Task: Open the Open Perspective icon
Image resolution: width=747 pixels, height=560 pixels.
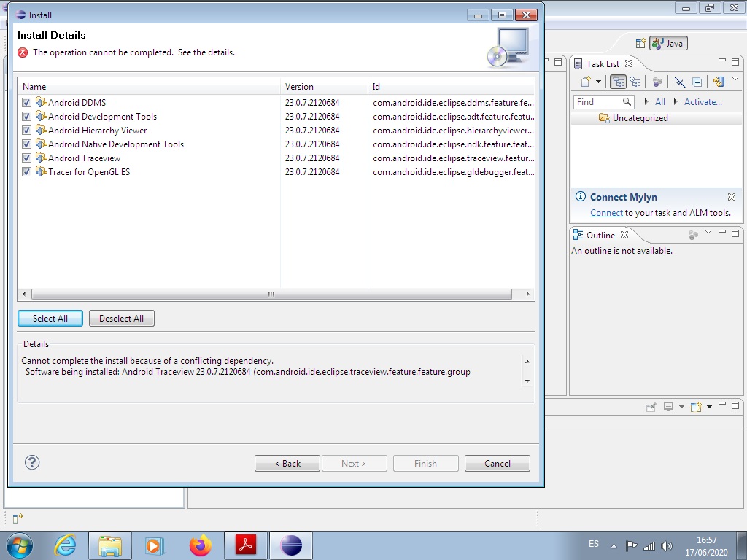Action: pos(640,43)
